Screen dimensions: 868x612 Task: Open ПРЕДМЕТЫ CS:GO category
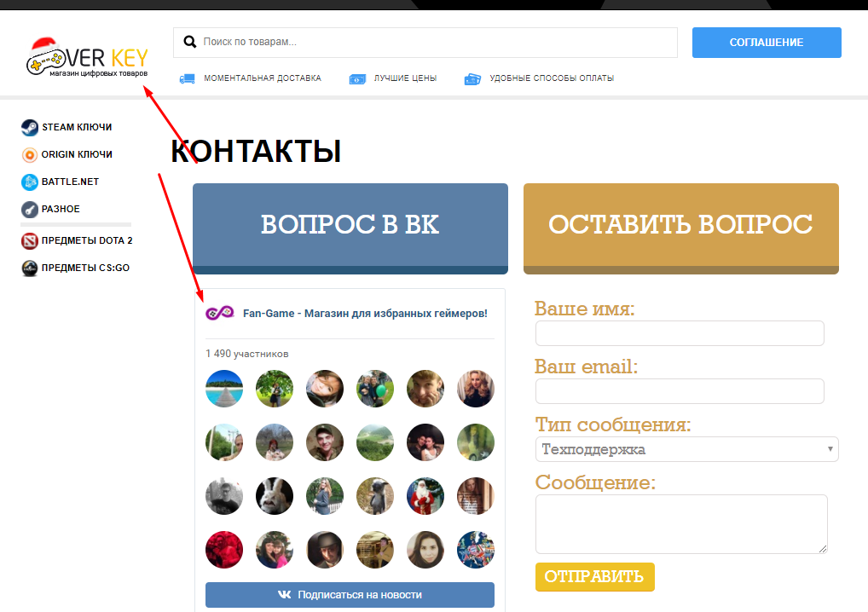(85, 268)
